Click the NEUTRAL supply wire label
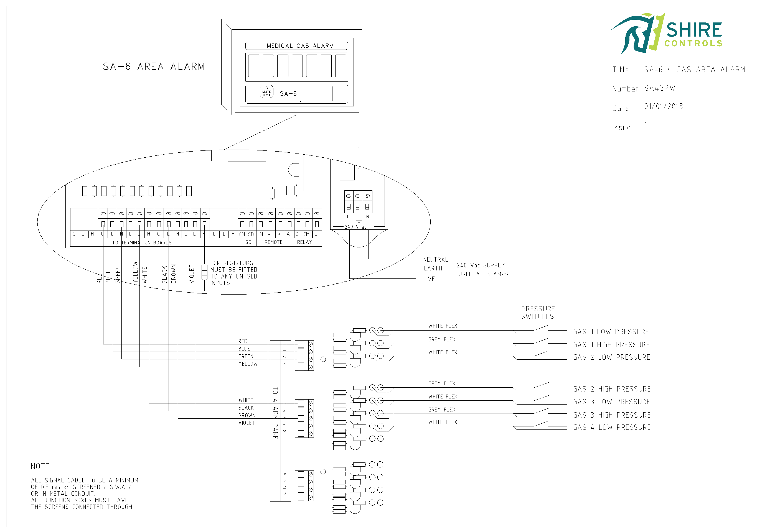 (x=435, y=260)
